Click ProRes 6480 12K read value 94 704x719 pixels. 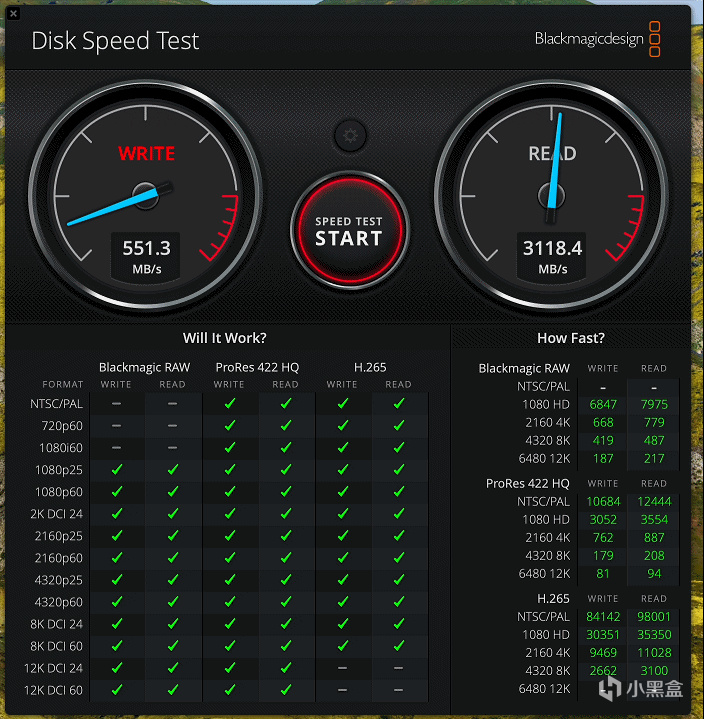click(654, 574)
